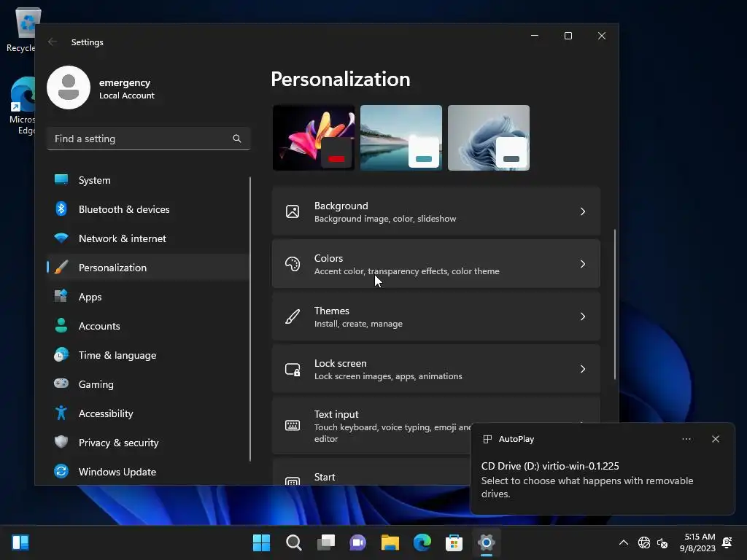Click the Accessibility figure icon

[x=61, y=413]
